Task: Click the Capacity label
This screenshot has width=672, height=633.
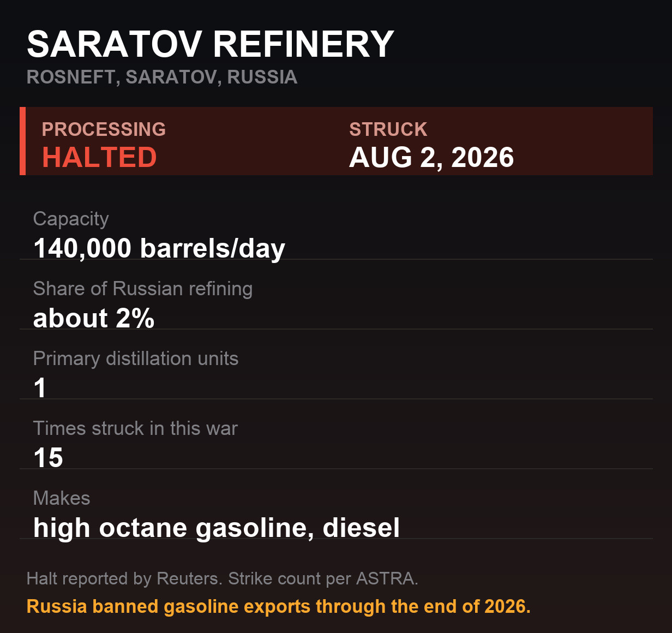Action: [71, 219]
